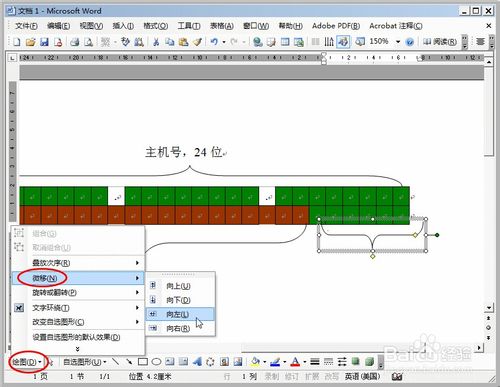Click the Open folder icon
This screenshot has width=500, height=387.
tap(30, 42)
